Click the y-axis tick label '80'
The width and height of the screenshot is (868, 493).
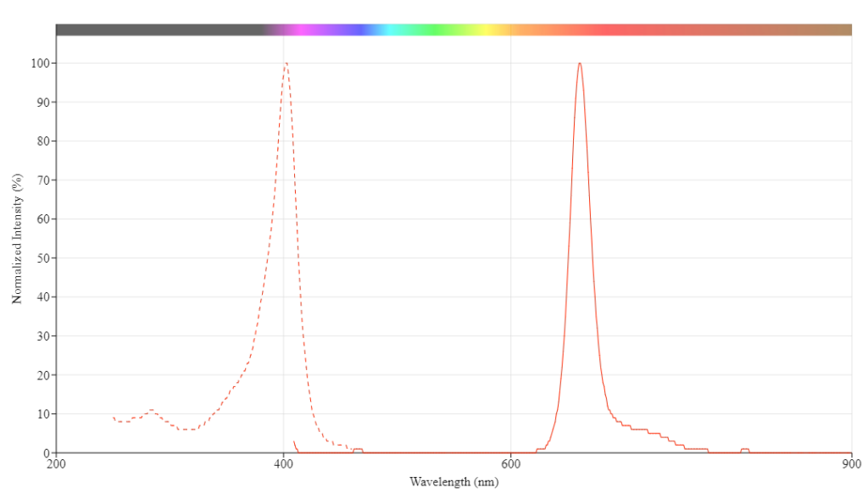[x=43, y=141]
